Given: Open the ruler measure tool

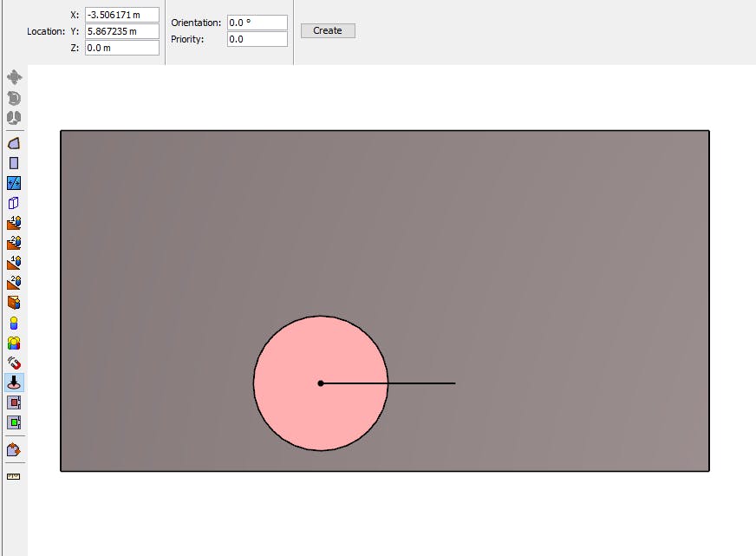Looking at the screenshot, I should point(14,476).
